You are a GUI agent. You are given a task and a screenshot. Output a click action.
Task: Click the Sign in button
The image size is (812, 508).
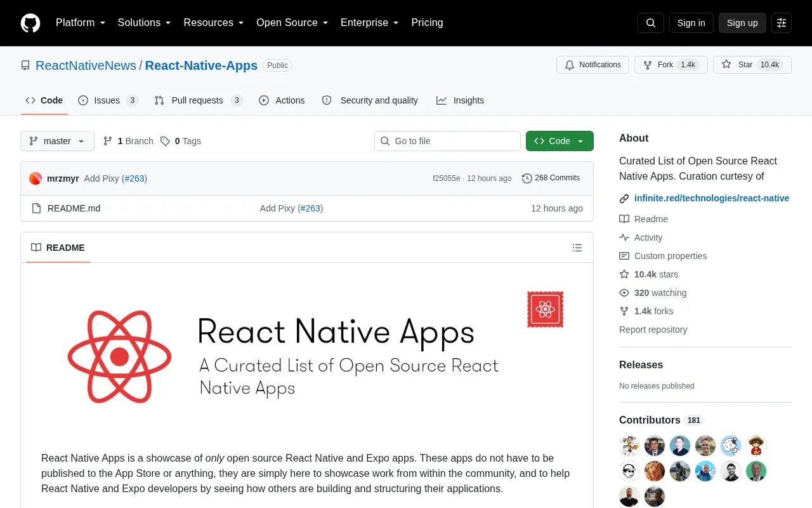(691, 23)
